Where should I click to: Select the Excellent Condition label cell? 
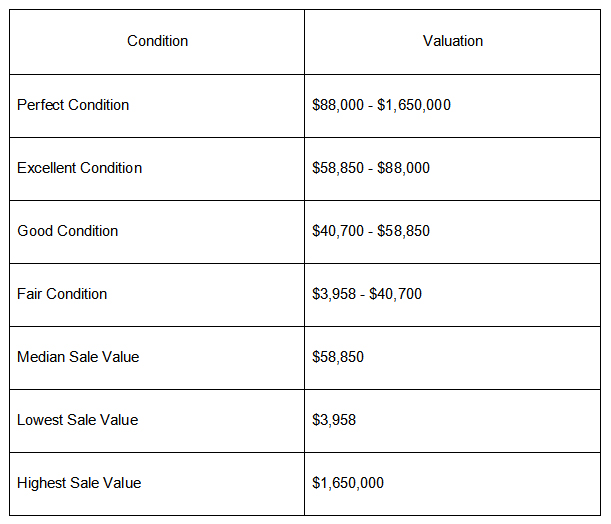click(79, 168)
